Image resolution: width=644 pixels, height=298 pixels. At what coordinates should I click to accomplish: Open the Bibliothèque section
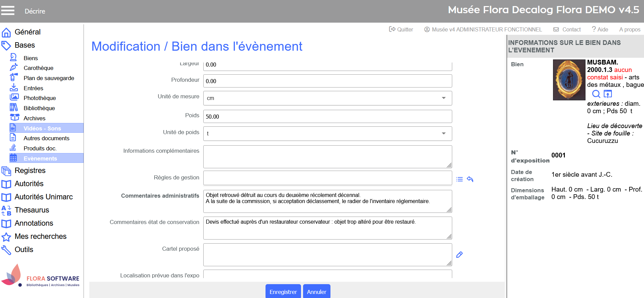[39, 108]
